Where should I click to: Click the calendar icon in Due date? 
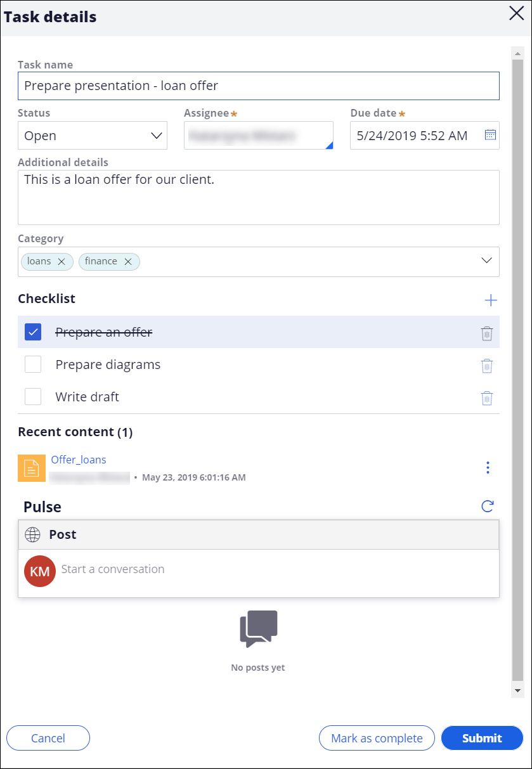tap(490, 135)
